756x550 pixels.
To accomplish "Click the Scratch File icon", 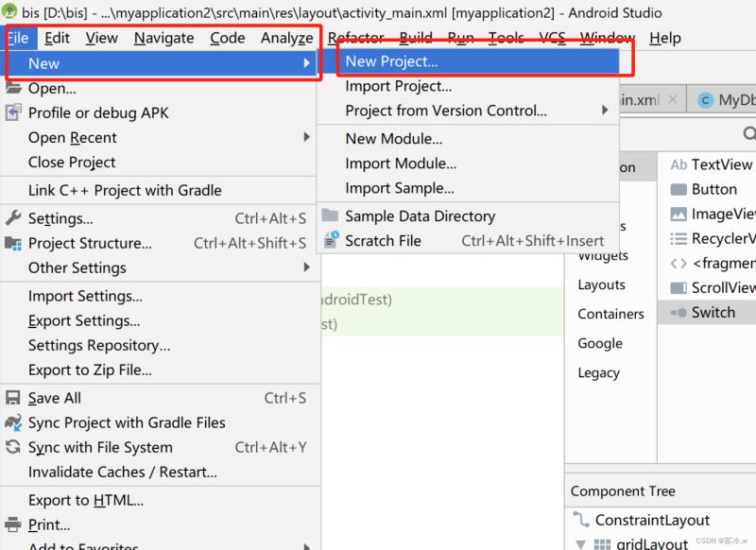I will [331, 240].
